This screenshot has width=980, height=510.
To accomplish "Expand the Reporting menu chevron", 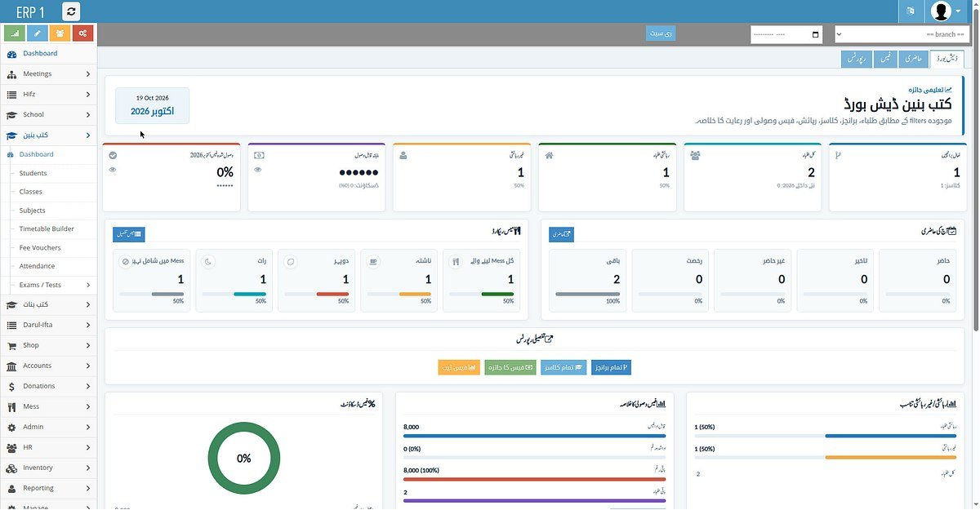I will click(88, 488).
